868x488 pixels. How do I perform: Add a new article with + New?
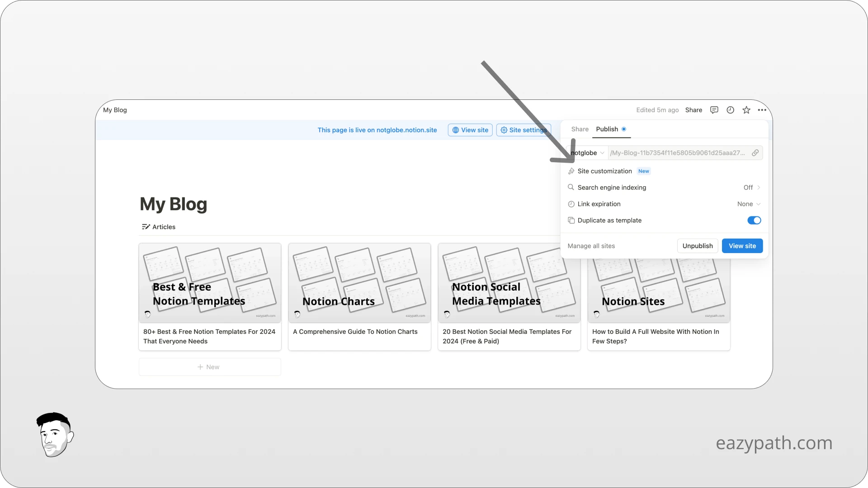click(210, 367)
